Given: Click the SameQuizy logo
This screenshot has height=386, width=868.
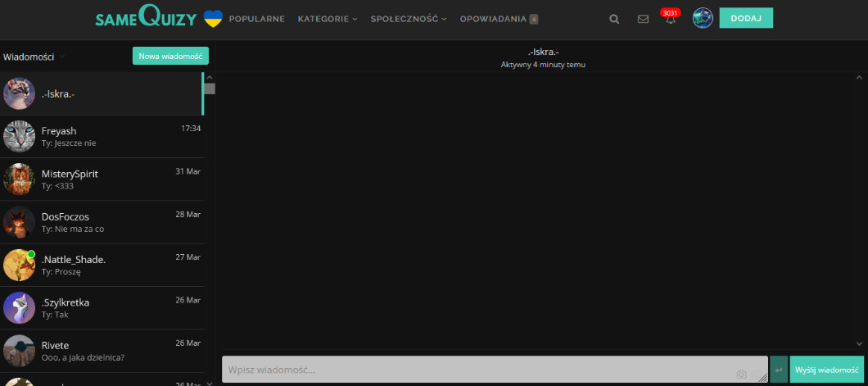Looking at the screenshot, I should point(147,17).
